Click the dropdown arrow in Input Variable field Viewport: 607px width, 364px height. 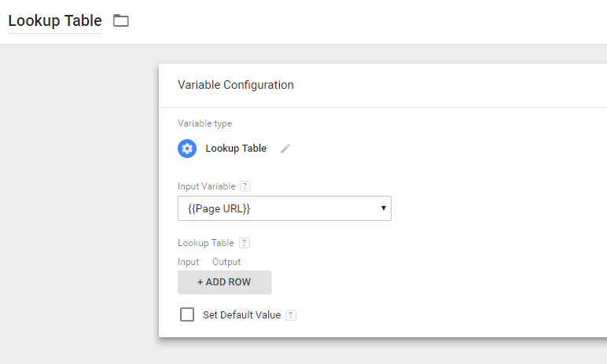click(383, 208)
